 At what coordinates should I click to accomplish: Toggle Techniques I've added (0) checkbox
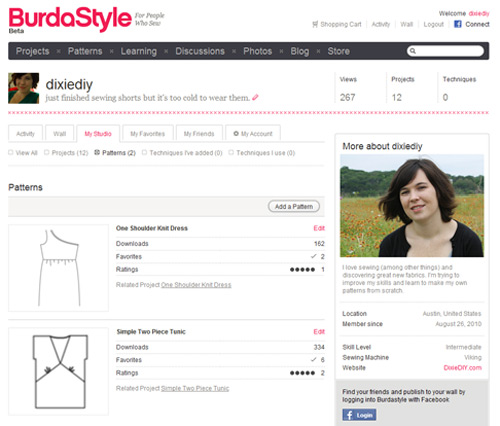[144, 153]
